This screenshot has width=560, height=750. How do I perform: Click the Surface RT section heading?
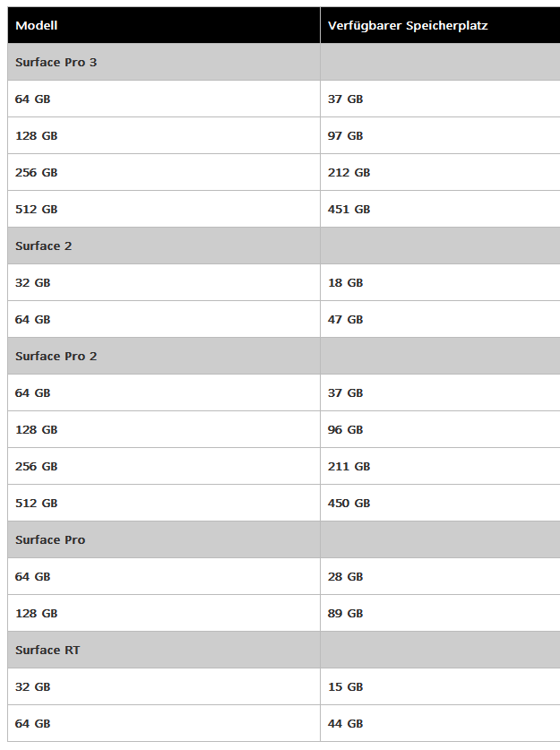47,650
